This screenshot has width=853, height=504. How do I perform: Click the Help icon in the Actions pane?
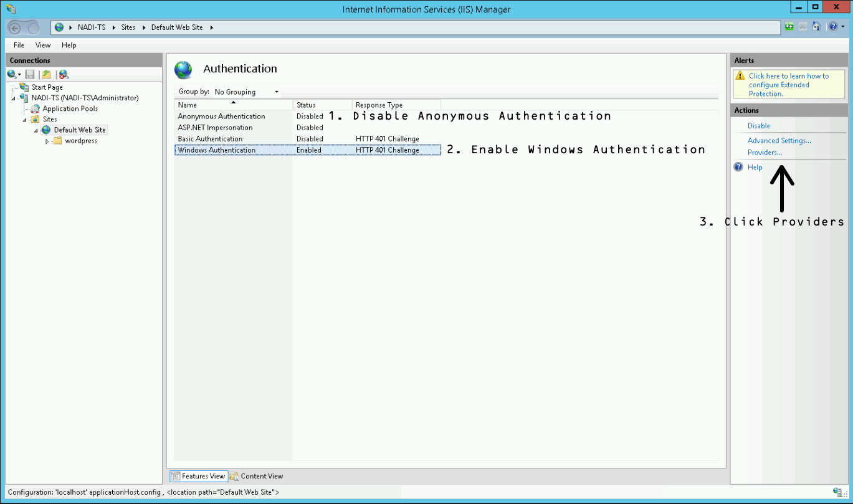pos(738,167)
